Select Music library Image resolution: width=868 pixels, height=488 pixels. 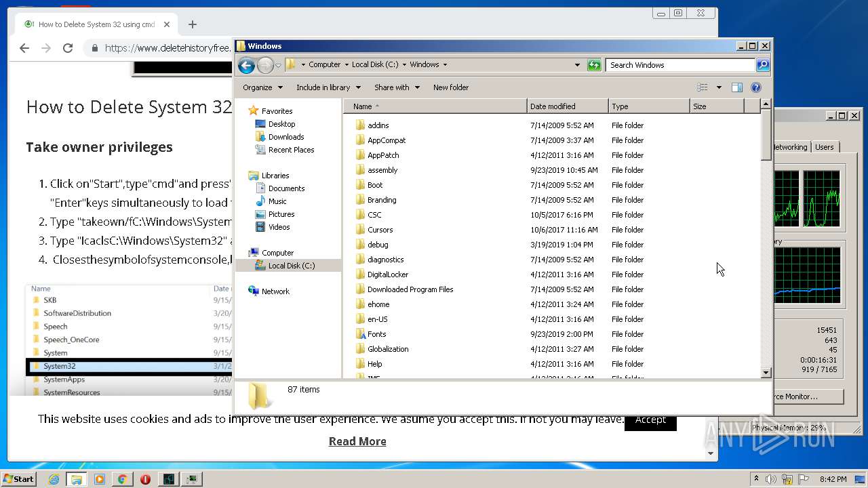click(277, 201)
